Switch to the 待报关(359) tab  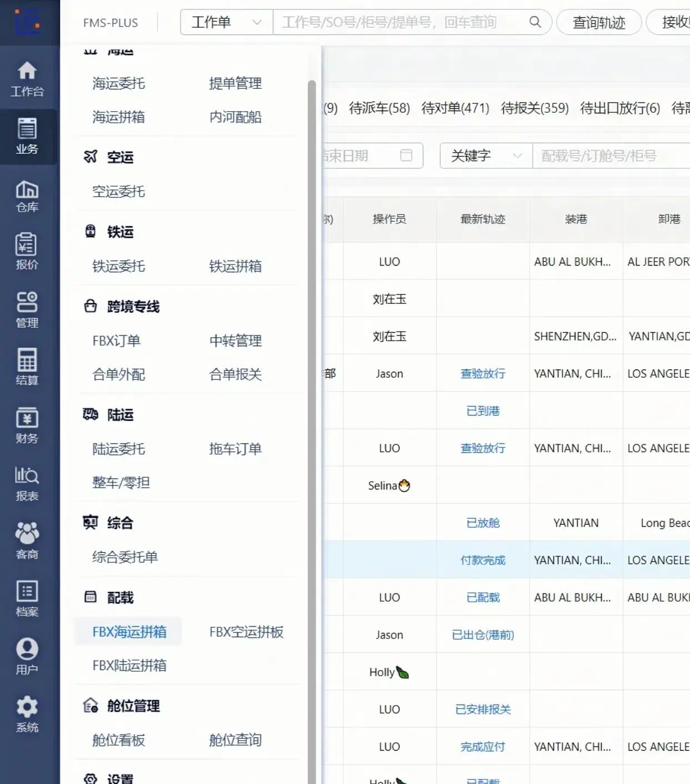(x=534, y=109)
